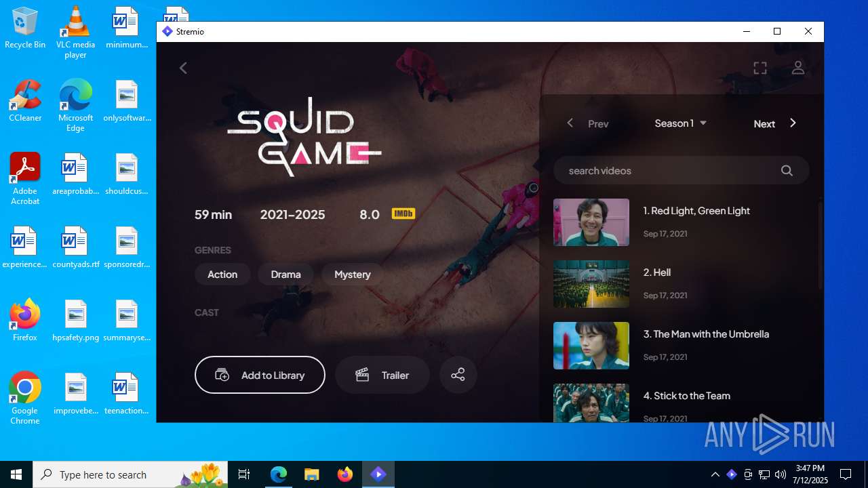
Task: Open episode 4. Stick to the Team
Action: click(x=680, y=403)
